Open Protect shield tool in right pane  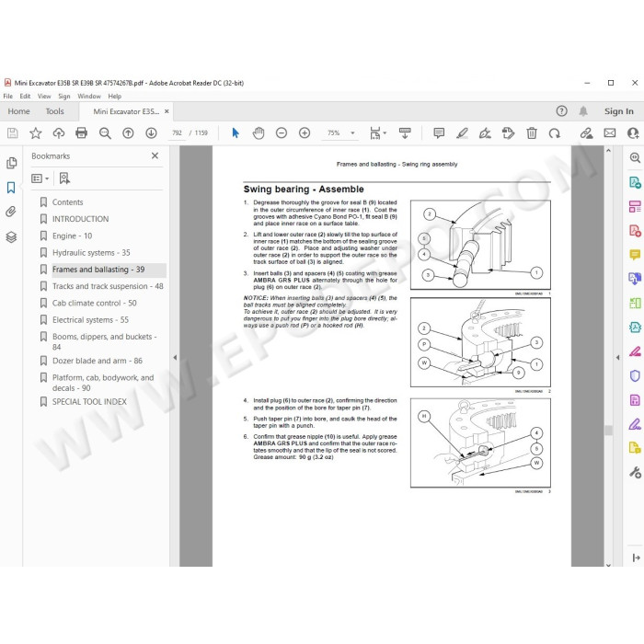point(635,375)
